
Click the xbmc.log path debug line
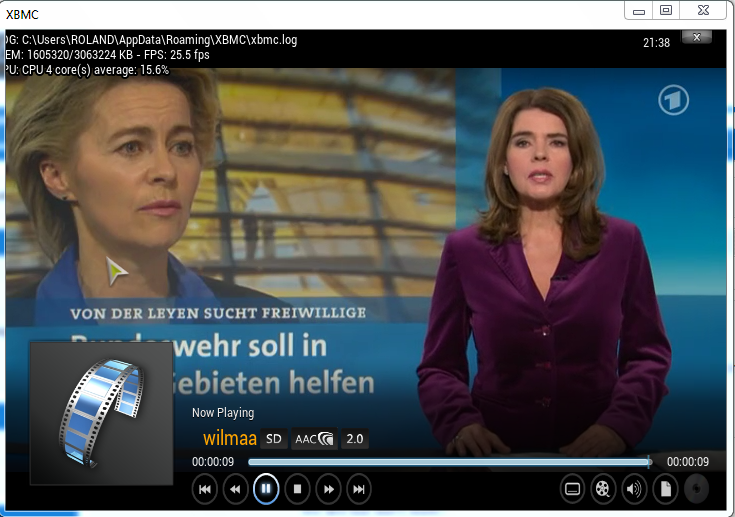click(x=151, y=40)
